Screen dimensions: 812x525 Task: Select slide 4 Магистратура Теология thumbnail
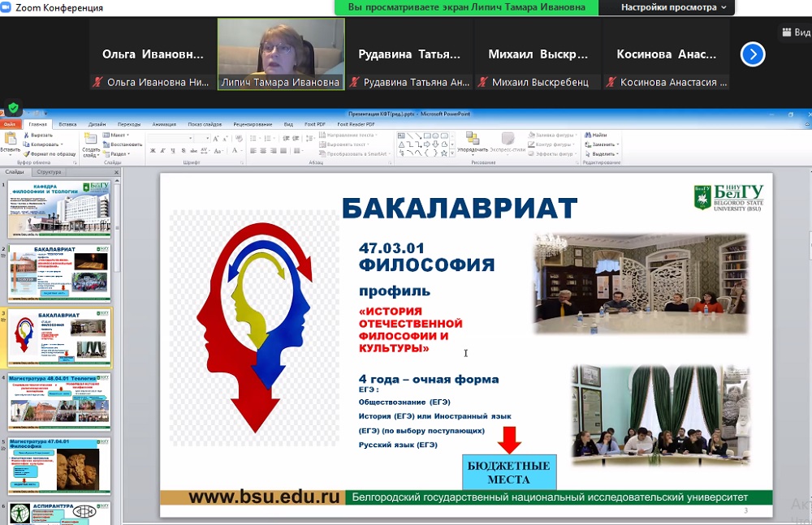(59, 402)
